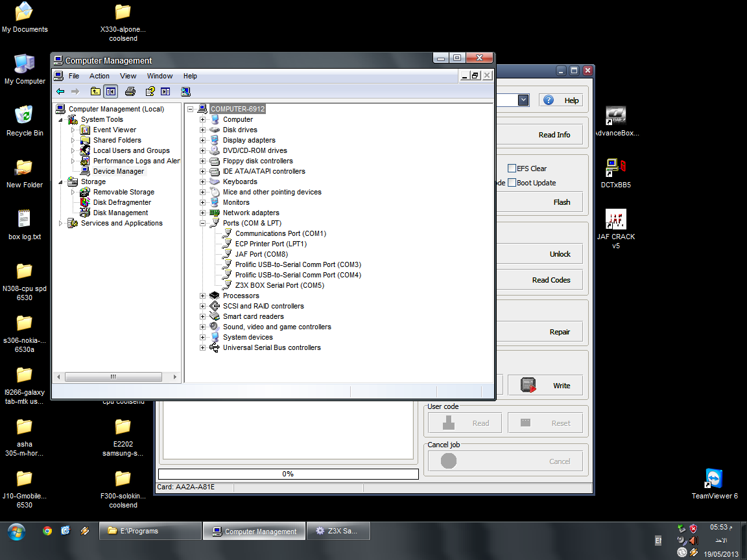Enable the Boot Update checkbox
Image resolution: width=747 pixels, height=560 pixels.
pyautogui.click(x=512, y=182)
